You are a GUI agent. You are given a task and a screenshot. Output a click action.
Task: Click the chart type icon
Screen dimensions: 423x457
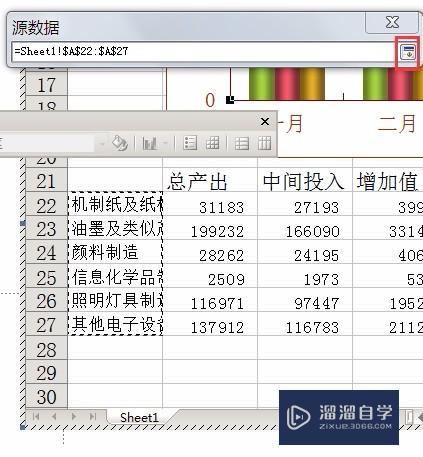(150, 144)
